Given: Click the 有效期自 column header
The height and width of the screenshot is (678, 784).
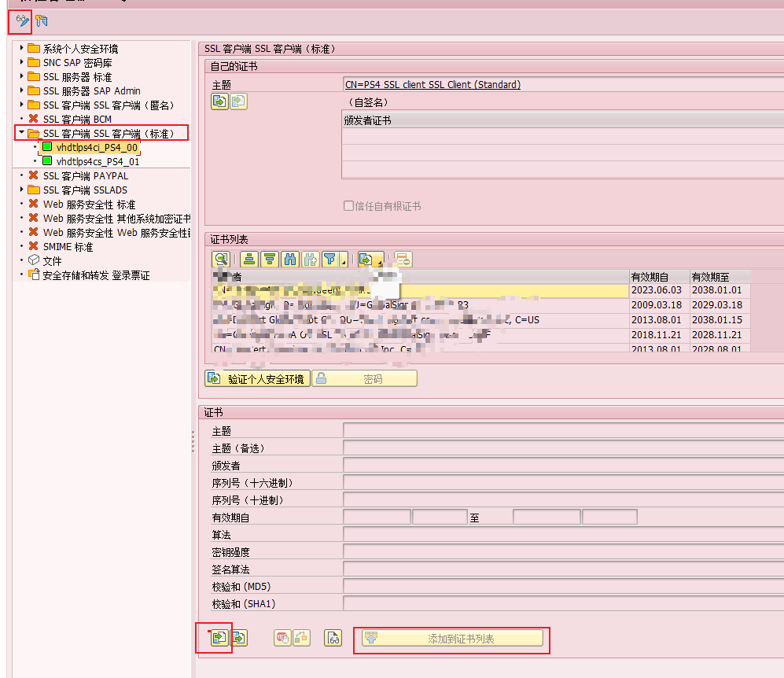Looking at the screenshot, I should tap(659, 277).
